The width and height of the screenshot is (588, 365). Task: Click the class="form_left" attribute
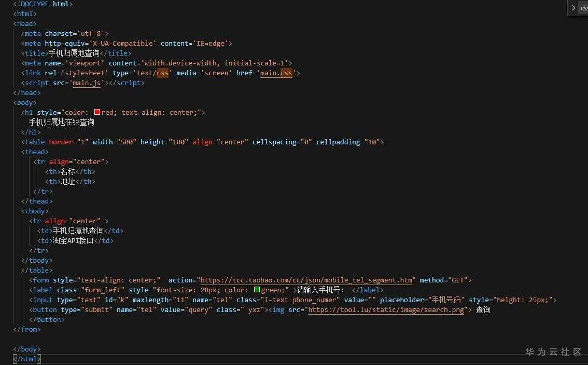coord(91,290)
